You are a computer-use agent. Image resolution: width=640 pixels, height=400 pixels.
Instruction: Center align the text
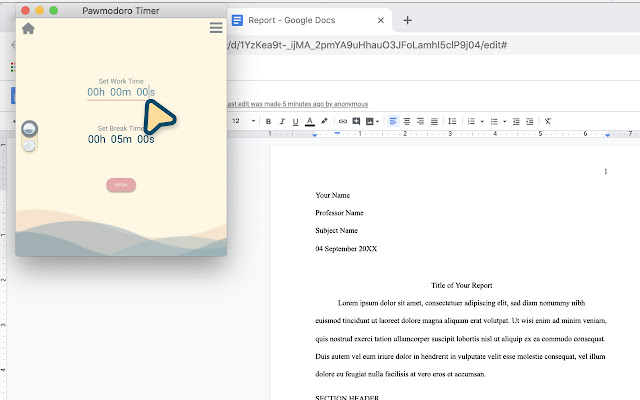pyautogui.click(x=407, y=121)
